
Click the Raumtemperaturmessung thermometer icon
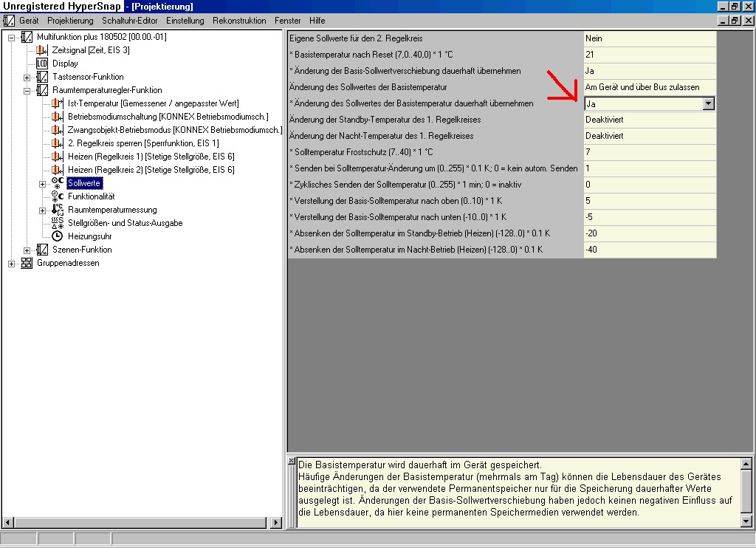point(58,210)
